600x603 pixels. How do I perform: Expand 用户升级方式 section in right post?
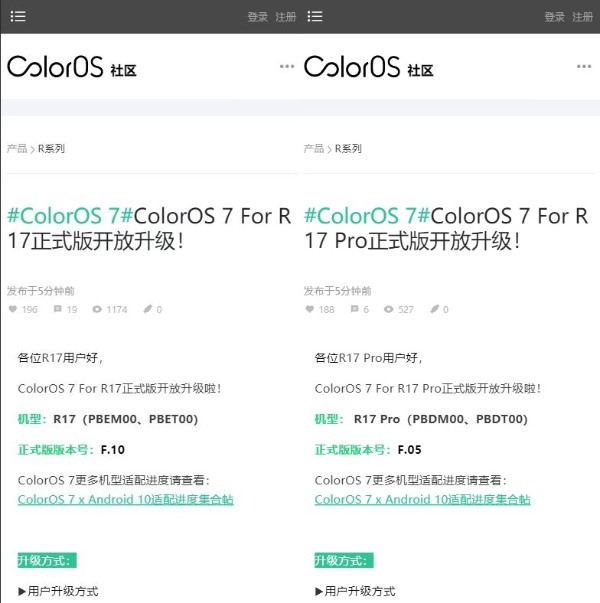click(x=355, y=591)
